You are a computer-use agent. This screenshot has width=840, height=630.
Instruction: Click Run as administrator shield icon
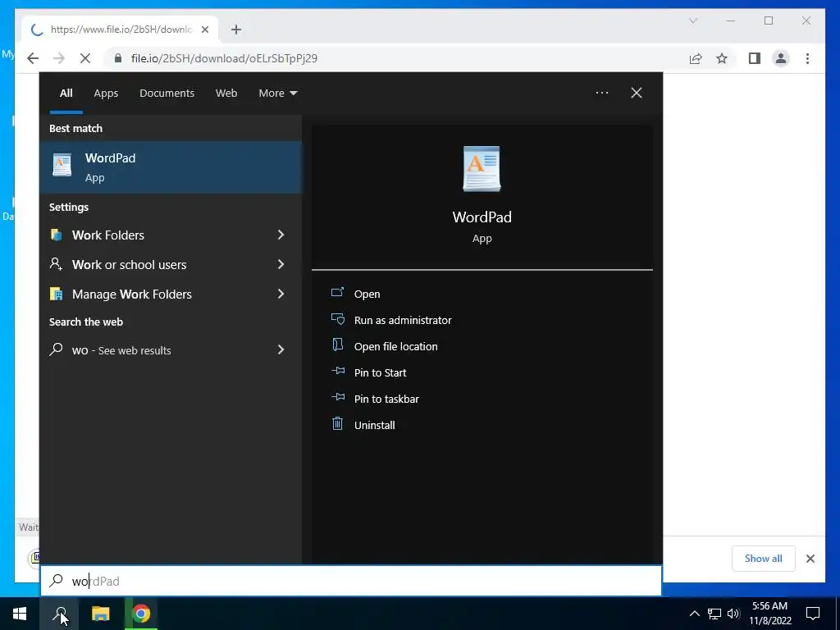[x=337, y=319]
